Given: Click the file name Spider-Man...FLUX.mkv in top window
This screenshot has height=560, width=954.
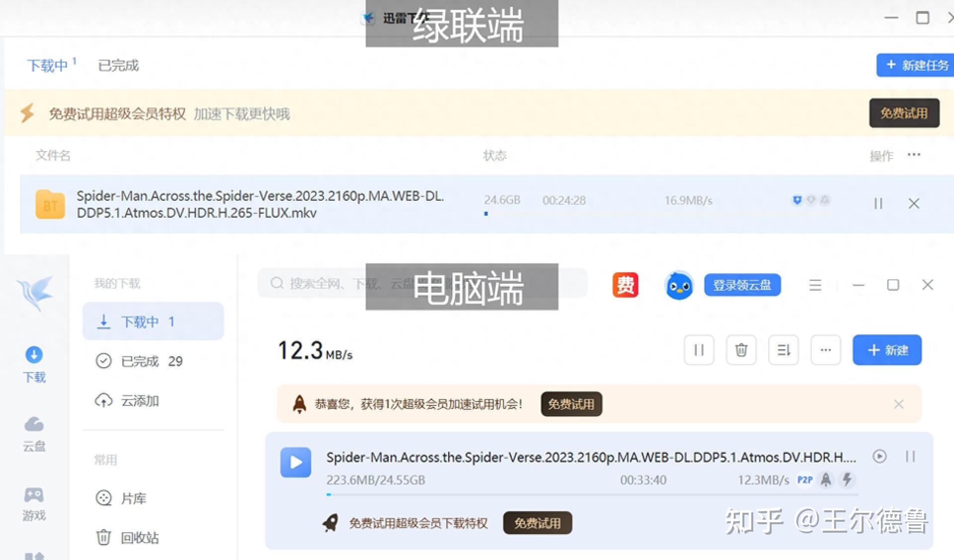Looking at the screenshot, I should pyautogui.click(x=260, y=204).
